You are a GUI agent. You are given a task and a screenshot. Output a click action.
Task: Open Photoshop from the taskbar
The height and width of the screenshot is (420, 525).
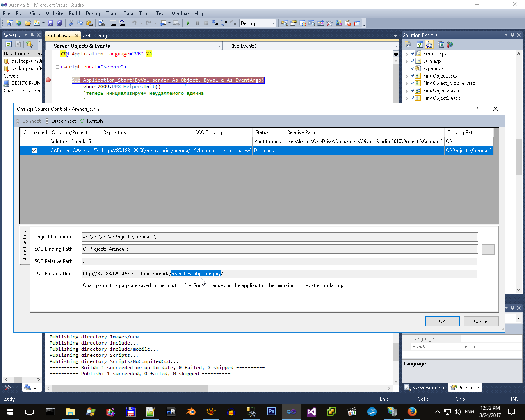click(272, 411)
